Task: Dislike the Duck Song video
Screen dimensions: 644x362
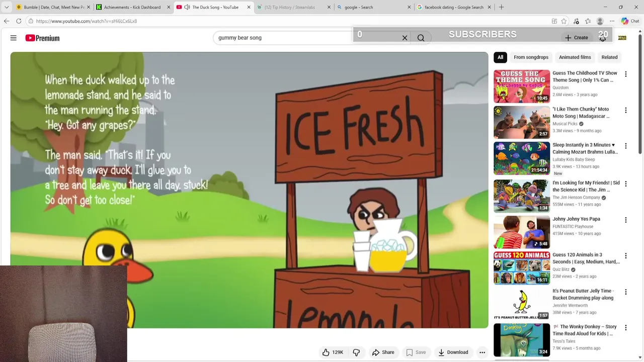Action: [x=356, y=352]
